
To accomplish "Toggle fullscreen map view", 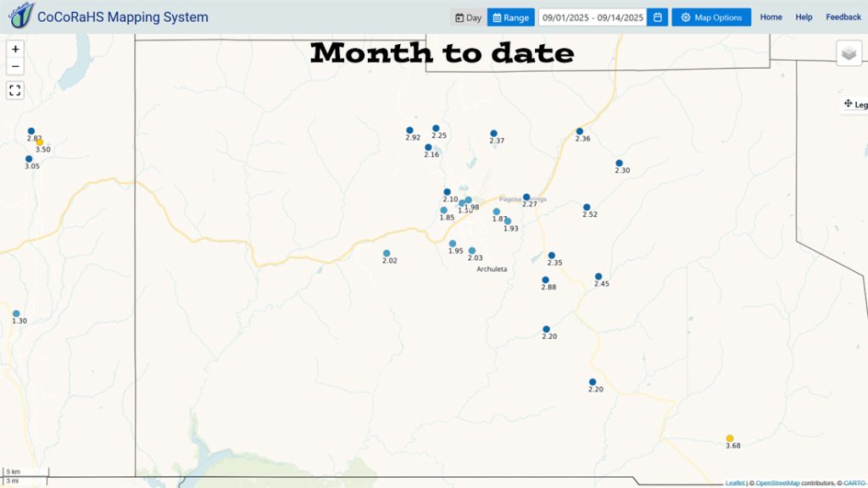I will click(x=15, y=90).
